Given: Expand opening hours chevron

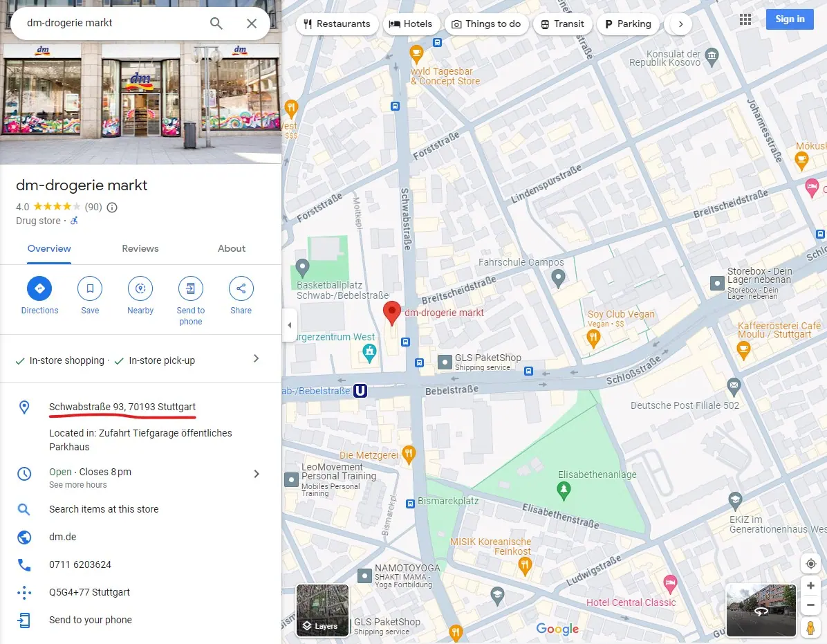Looking at the screenshot, I should click(x=257, y=474).
